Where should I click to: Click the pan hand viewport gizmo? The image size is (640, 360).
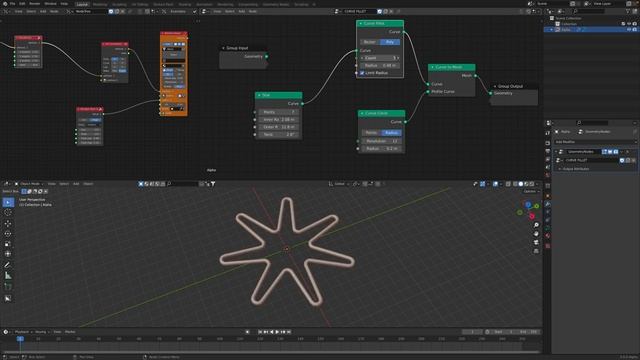tap(536, 234)
